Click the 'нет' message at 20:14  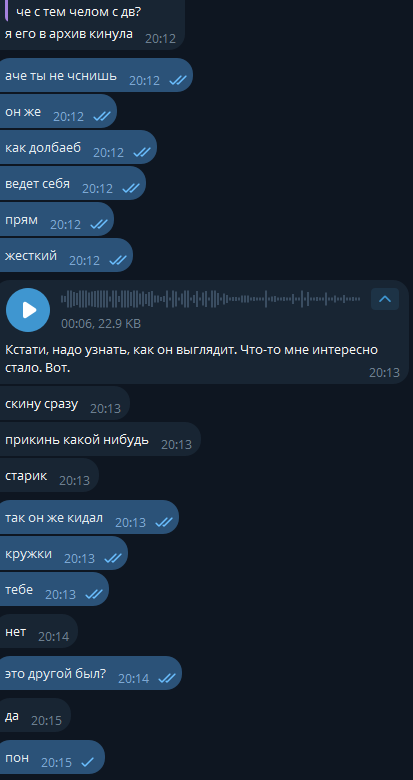tap(39, 631)
